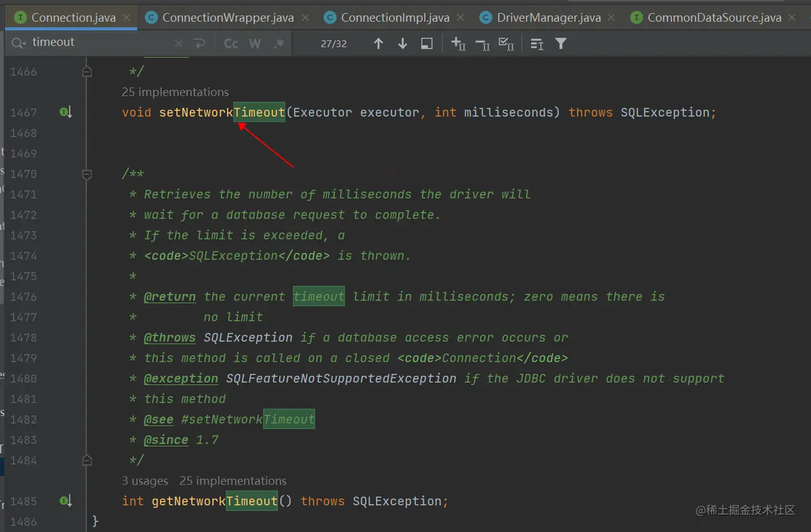The height and width of the screenshot is (532, 811).
Task: Switch to DriverManager.java tab
Action: point(549,17)
